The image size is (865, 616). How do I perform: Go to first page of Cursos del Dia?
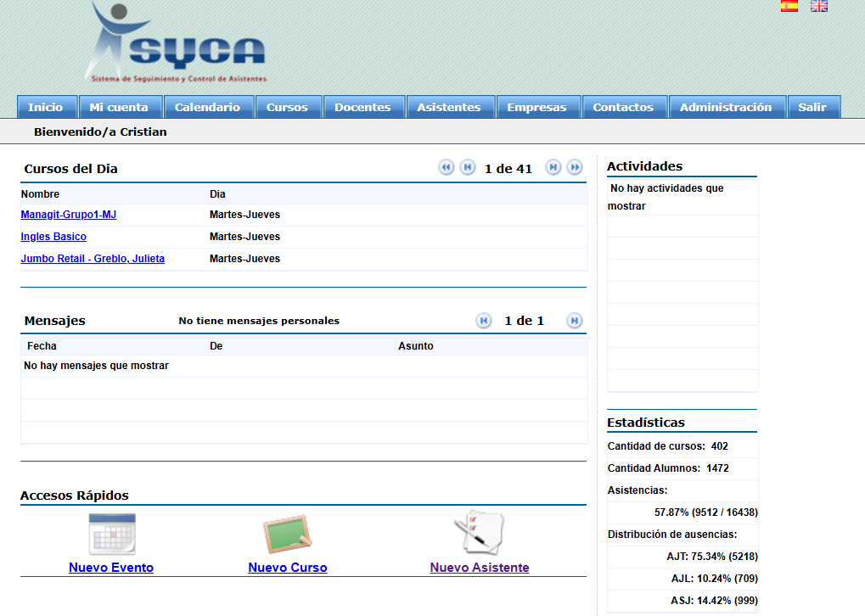(447, 168)
